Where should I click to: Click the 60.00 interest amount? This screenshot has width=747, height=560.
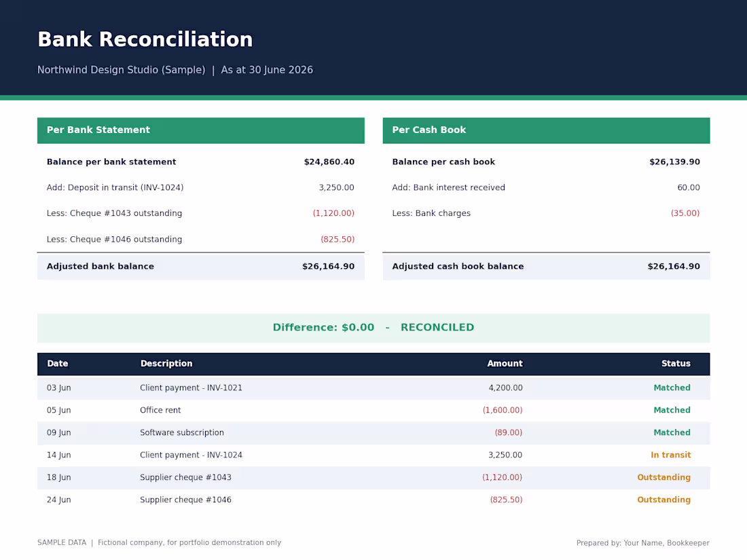coord(689,187)
